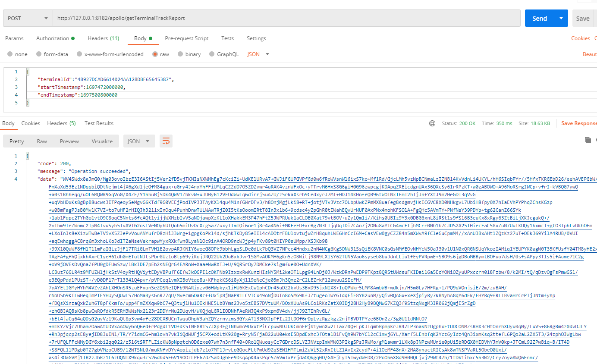
Task: Open the Headers (11) request tab
Action: 103,38
